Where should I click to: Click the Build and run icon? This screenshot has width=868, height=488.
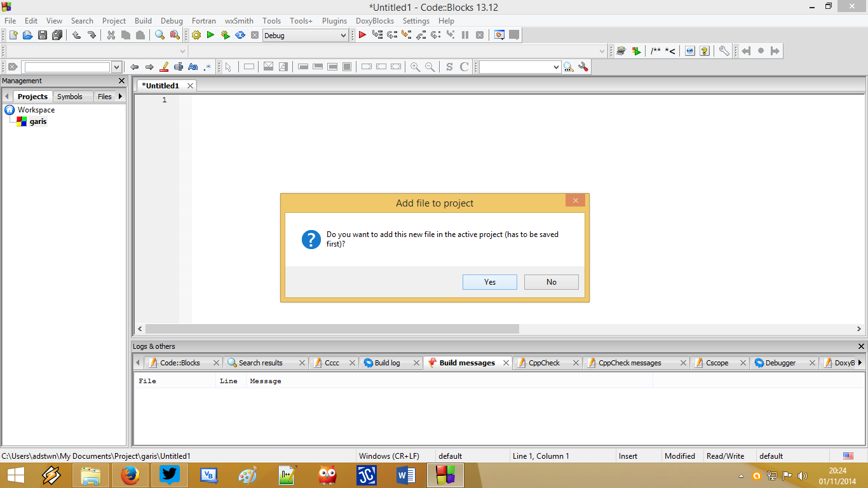click(x=226, y=36)
